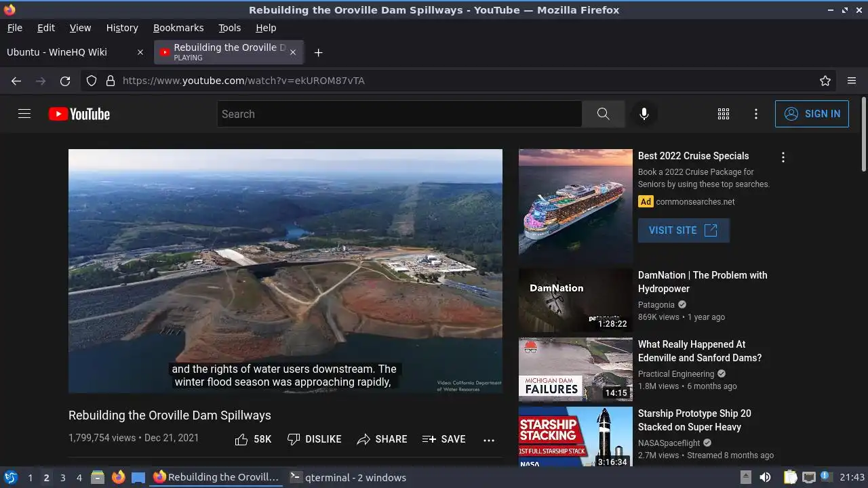Open the YouTube guide hamburger menu
Screen dimensions: 868x488
pos(24,114)
